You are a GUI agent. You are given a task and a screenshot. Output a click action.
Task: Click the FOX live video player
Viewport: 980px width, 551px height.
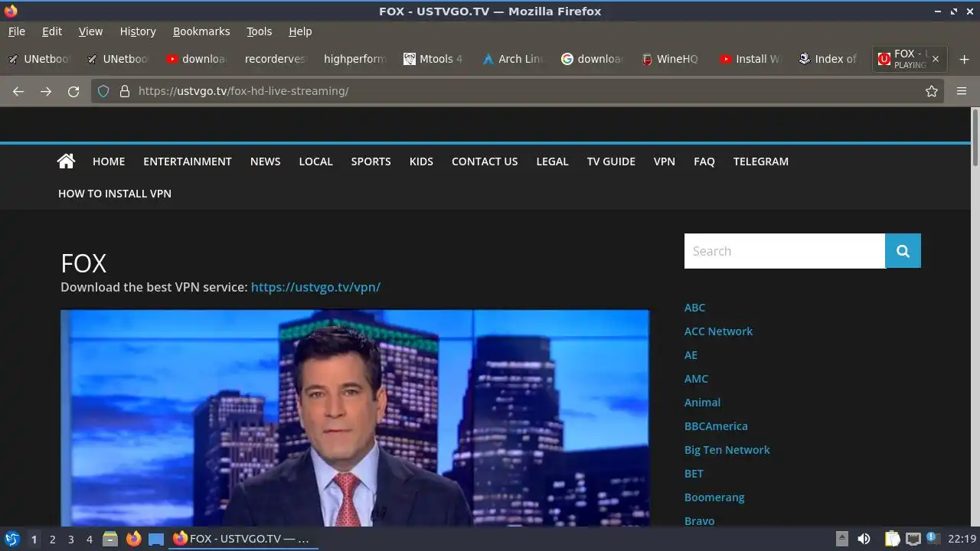[355, 418]
